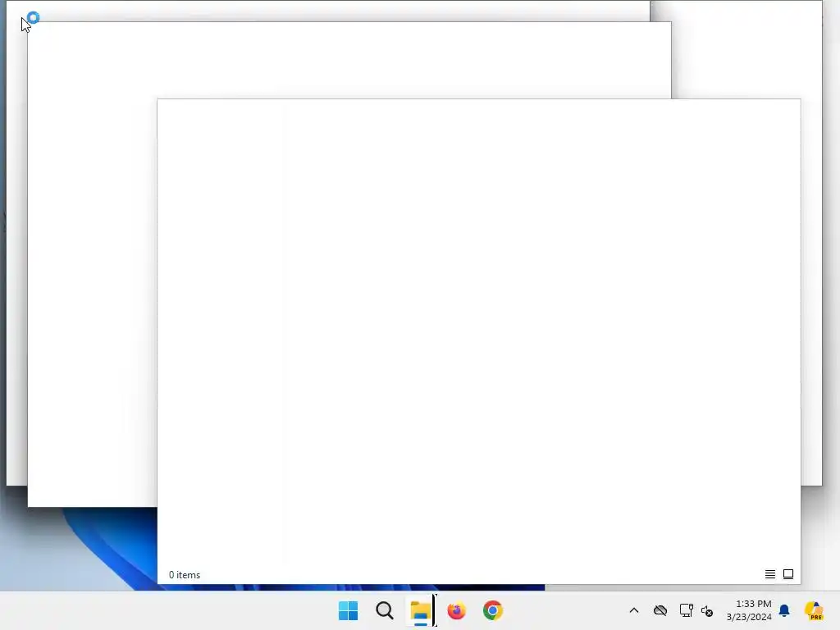Click the '0 items' status text
This screenshot has width=840, height=630.
(x=185, y=575)
